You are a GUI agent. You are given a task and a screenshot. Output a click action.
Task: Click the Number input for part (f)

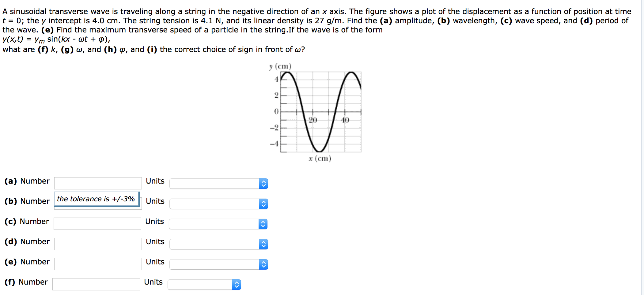tap(96, 284)
